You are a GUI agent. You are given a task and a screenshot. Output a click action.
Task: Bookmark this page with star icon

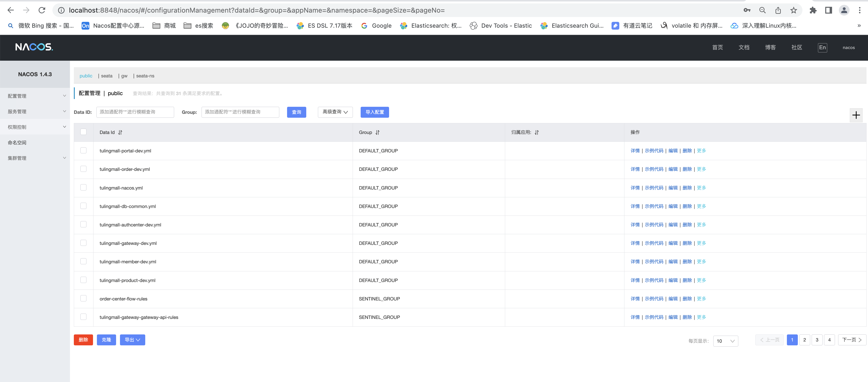point(793,10)
